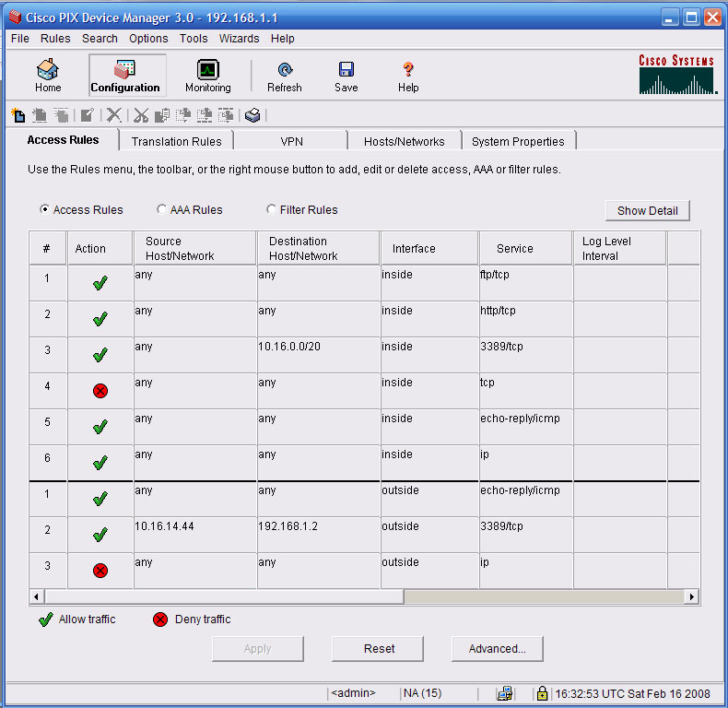Click horizontal scrollbar left arrow
The image size is (728, 708).
[37, 596]
